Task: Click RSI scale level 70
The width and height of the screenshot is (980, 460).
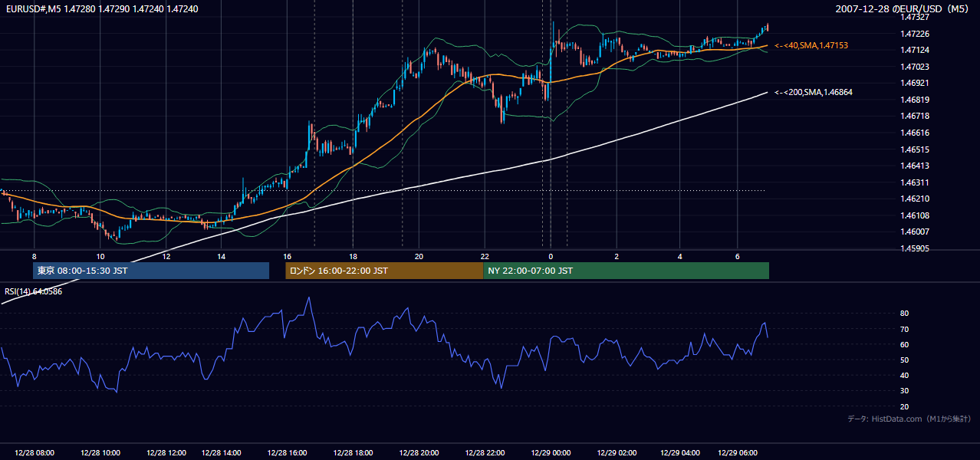Action: [905, 329]
